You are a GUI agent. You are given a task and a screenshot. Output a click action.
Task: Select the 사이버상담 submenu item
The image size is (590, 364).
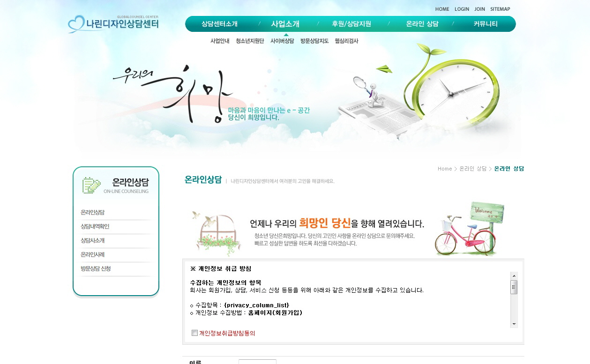pyautogui.click(x=282, y=41)
